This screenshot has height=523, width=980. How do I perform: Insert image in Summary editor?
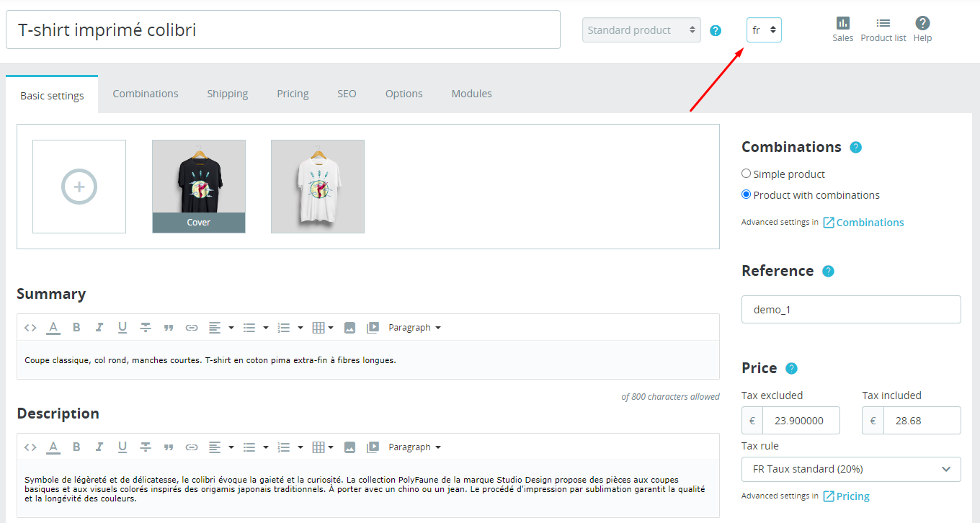pos(349,328)
